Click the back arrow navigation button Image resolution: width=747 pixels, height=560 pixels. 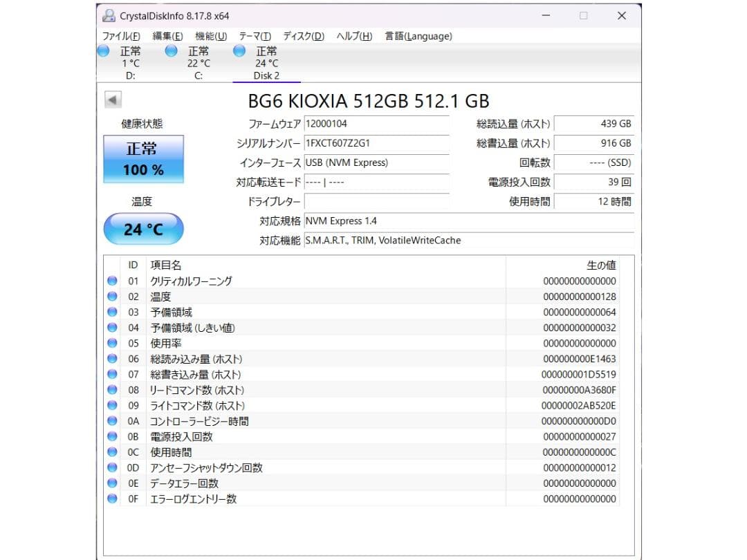point(113,100)
